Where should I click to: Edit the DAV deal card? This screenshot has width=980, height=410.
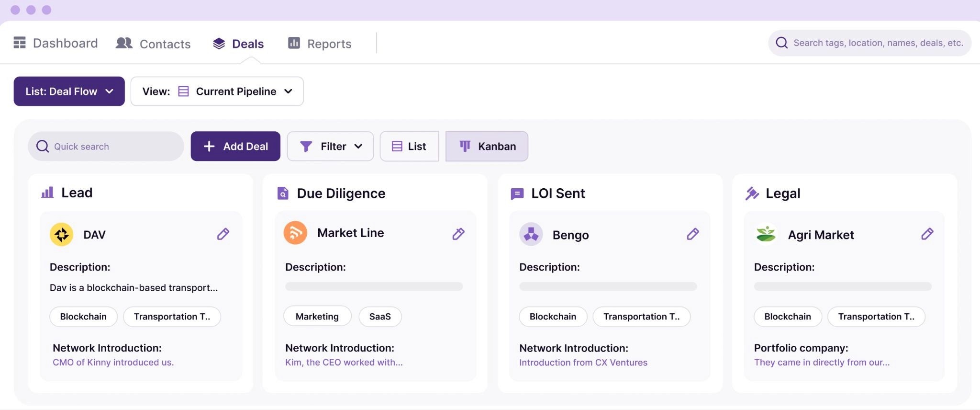[223, 234]
